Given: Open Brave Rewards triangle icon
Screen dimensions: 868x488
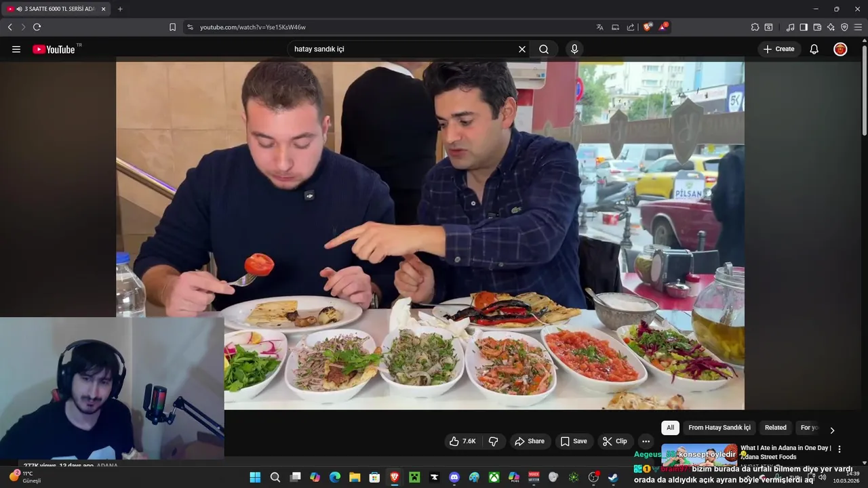Looking at the screenshot, I should click(663, 27).
